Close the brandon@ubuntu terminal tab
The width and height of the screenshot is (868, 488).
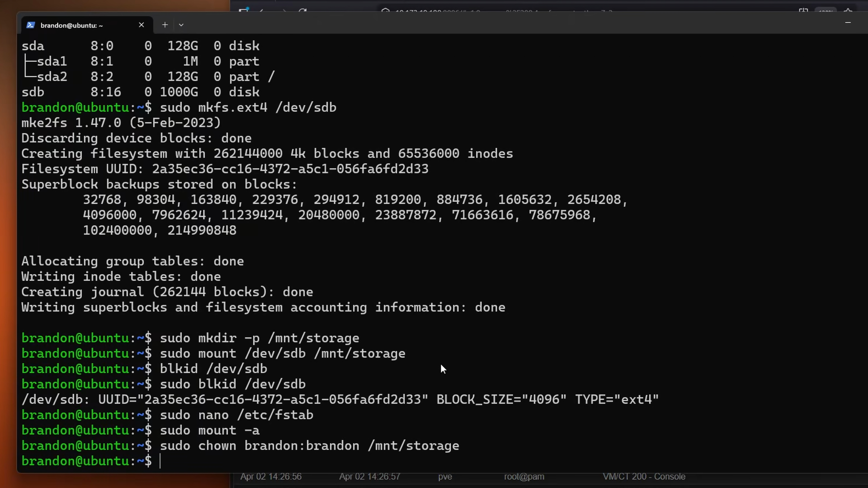pyautogui.click(x=142, y=25)
